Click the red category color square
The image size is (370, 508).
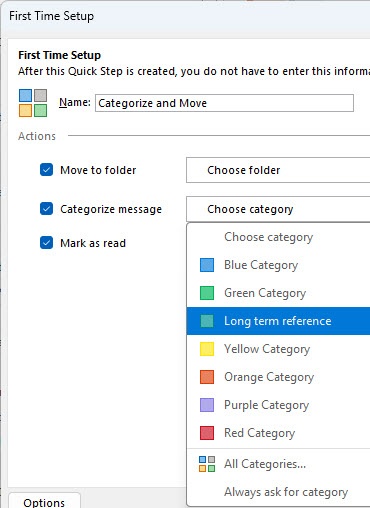coord(207,433)
